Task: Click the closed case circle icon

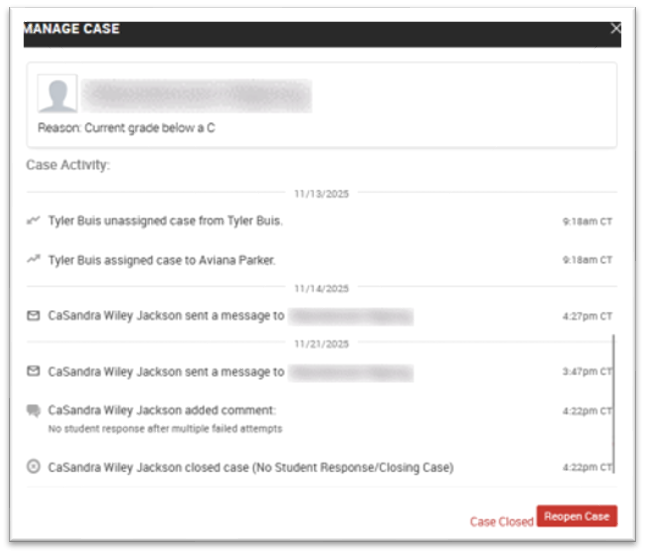Action: pyautogui.click(x=33, y=466)
